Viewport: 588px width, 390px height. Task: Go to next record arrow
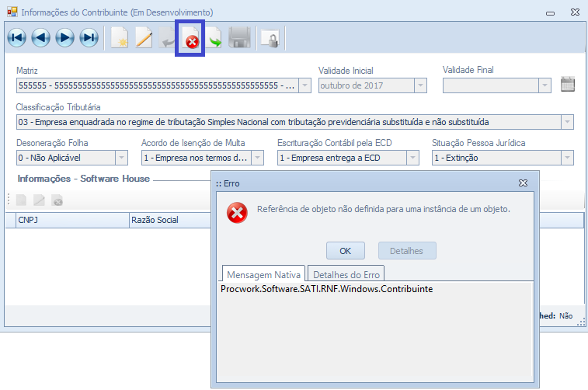(x=65, y=37)
